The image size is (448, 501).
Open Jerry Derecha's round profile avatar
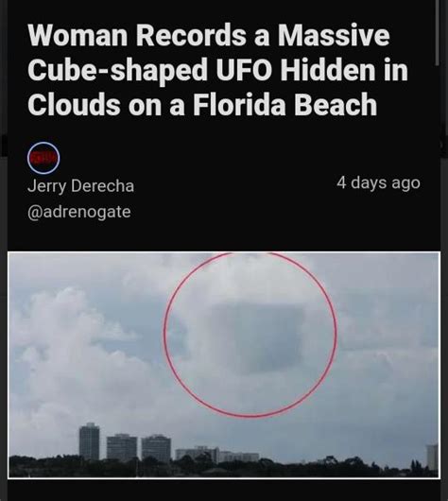[x=43, y=158]
